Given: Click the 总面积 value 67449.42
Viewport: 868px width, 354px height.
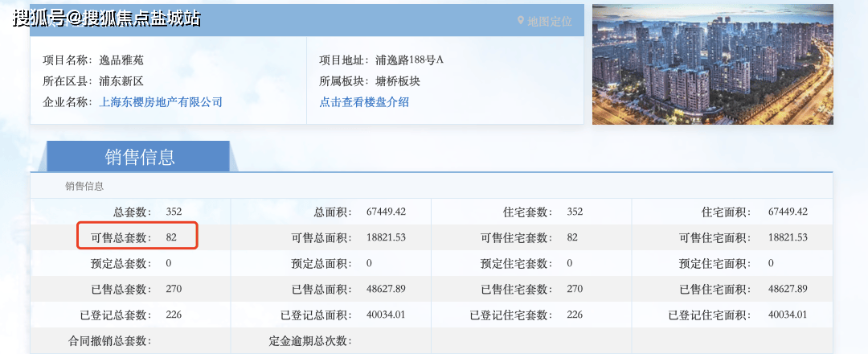Looking at the screenshot, I should (x=386, y=212).
